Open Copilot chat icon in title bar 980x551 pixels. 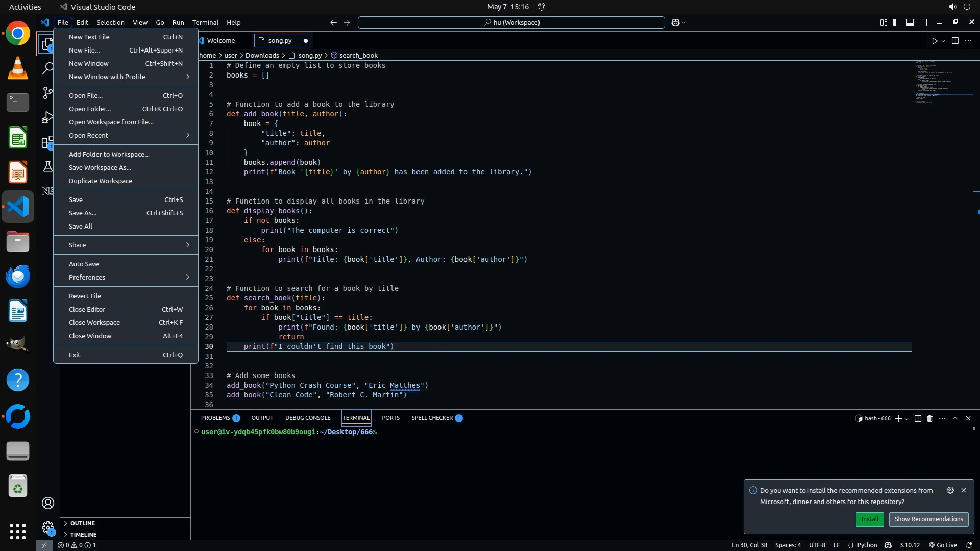coord(675,22)
